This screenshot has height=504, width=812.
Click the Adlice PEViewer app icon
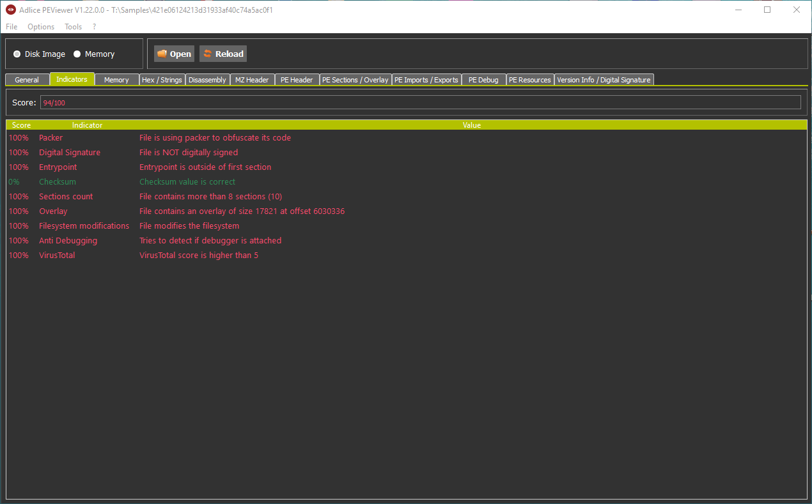tap(11, 10)
